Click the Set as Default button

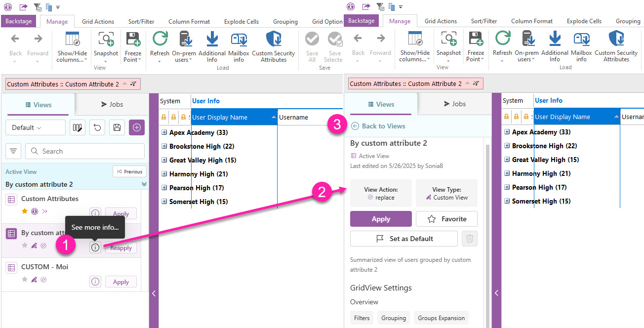(x=404, y=239)
